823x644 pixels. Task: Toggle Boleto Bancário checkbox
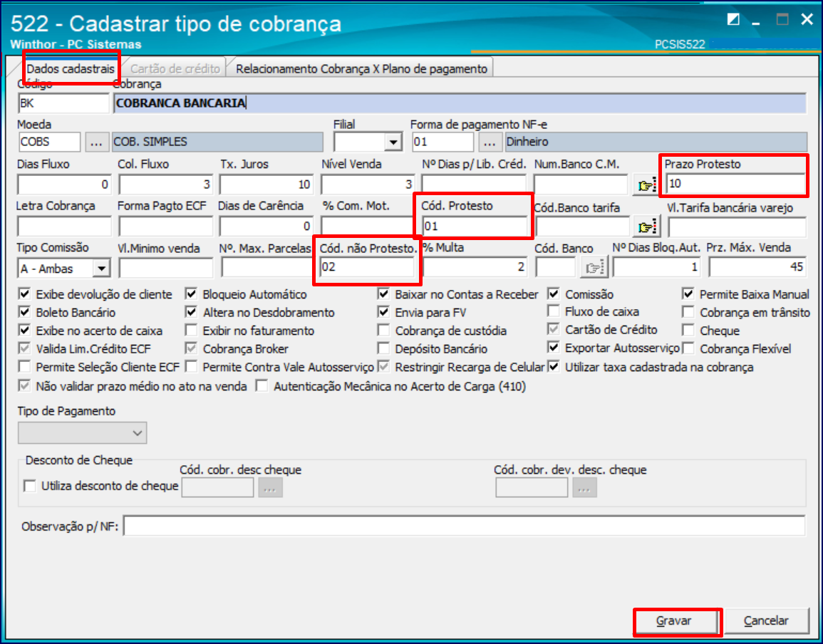click(25, 312)
